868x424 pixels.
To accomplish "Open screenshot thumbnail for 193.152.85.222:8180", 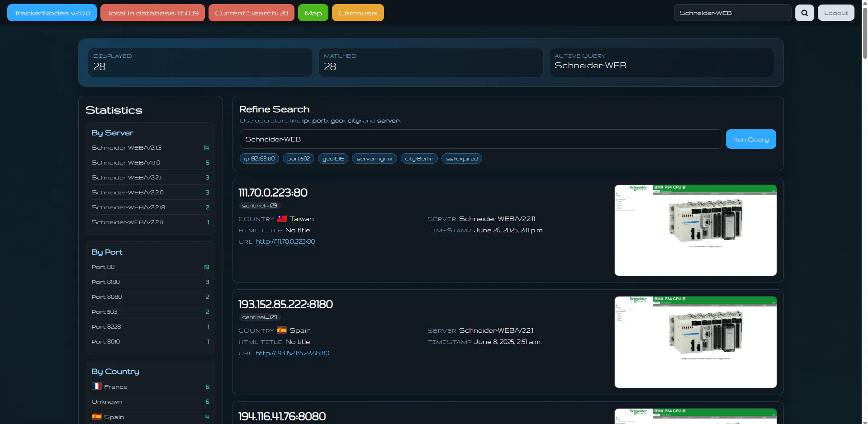I will click(695, 342).
